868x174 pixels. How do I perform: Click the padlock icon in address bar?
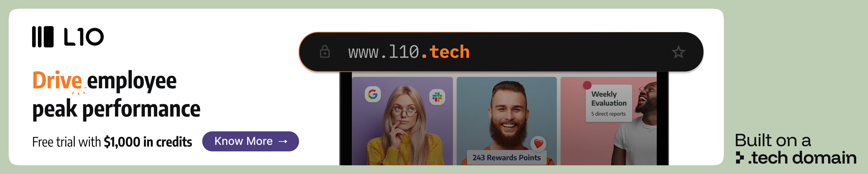click(x=325, y=52)
